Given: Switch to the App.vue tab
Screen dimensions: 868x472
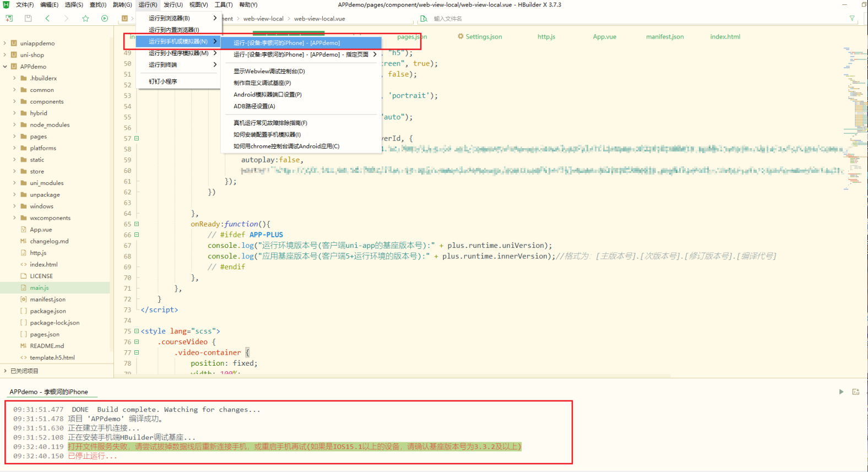Looking at the screenshot, I should (x=604, y=37).
